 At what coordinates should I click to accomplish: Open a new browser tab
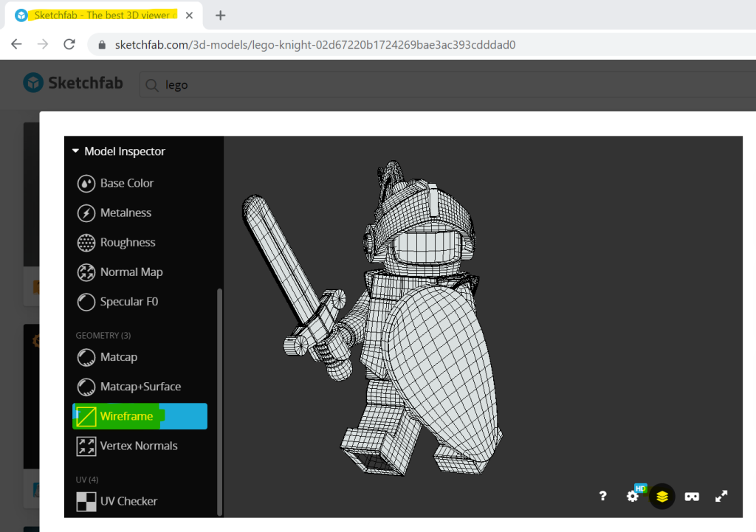(x=220, y=15)
